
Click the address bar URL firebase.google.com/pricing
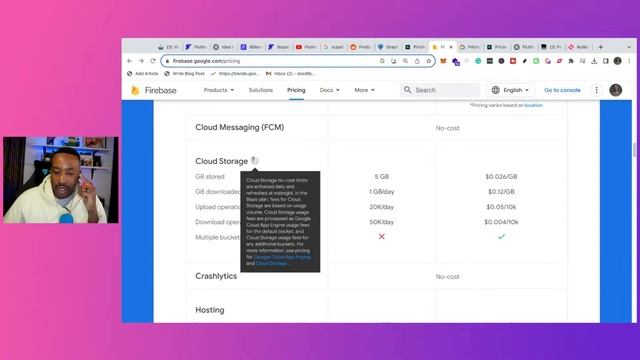(x=206, y=61)
